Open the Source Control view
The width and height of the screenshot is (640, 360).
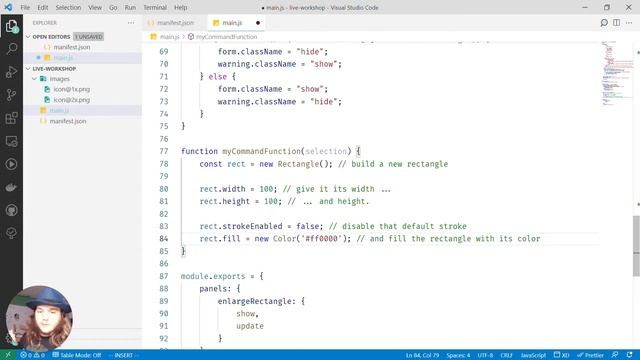tap(11, 95)
